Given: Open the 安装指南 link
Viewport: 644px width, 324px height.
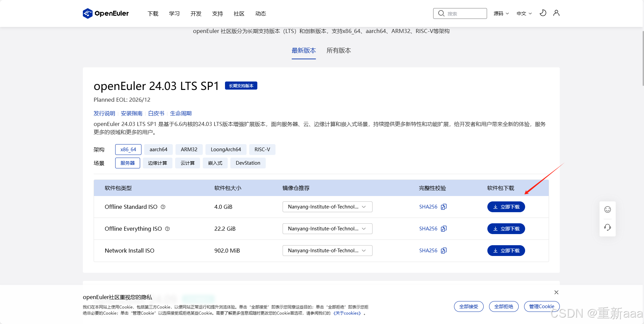Looking at the screenshot, I should [x=132, y=114].
